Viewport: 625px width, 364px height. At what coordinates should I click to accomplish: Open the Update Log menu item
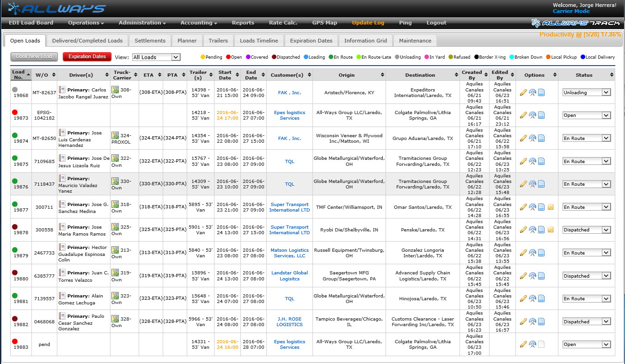tap(368, 23)
